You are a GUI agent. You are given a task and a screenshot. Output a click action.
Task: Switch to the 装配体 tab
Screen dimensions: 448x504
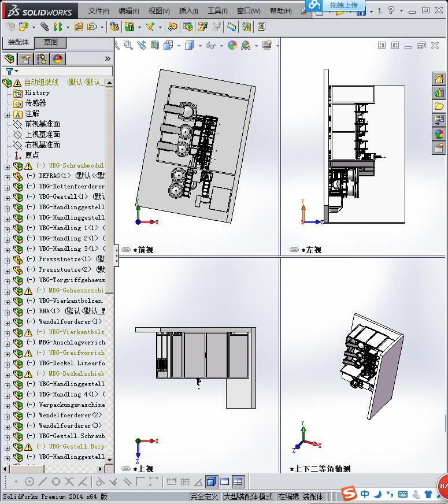point(18,42)
